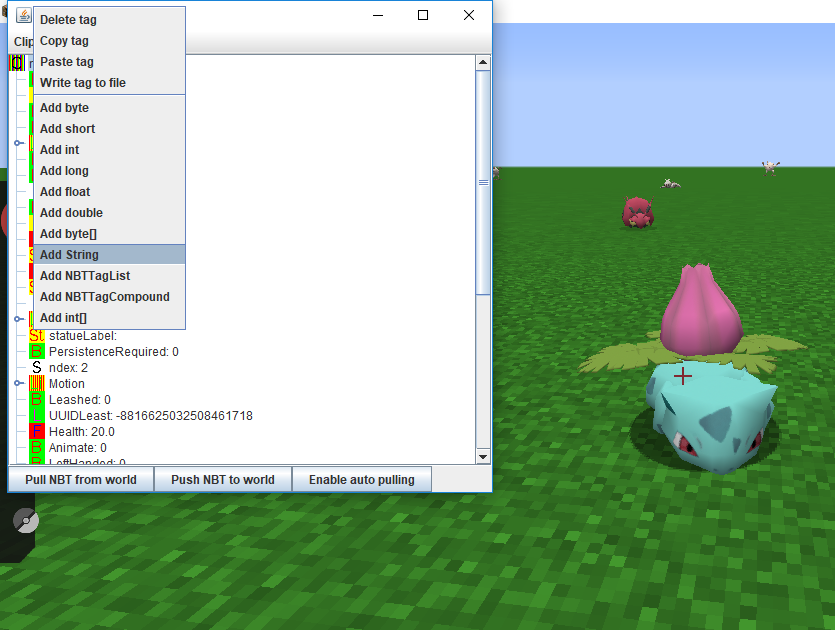Select Delete tag from context menu
The height and width of the screenshot is (630, 835).
[x=109, y=20]
